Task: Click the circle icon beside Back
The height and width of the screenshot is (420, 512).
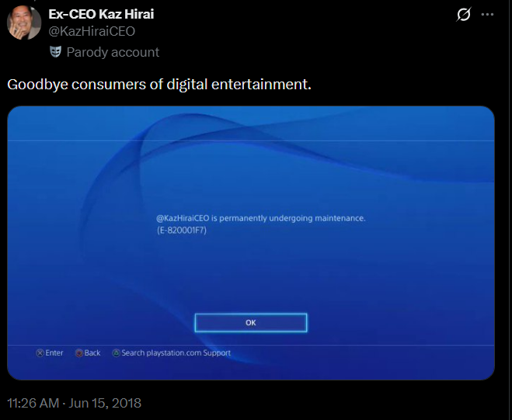Action: click(x=79, y=353)
